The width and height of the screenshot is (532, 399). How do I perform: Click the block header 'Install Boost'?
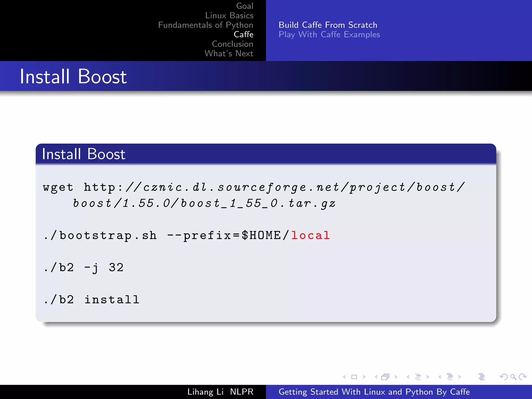pos(84,154)
